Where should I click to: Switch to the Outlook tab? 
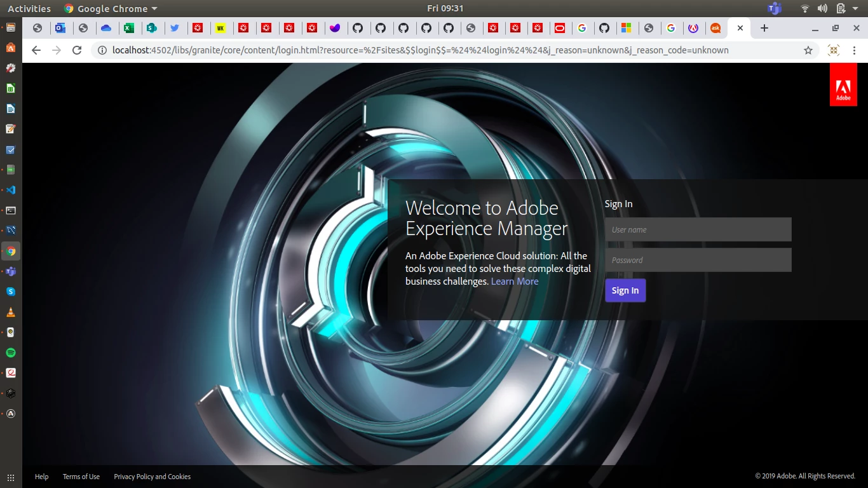pos(60,28)
